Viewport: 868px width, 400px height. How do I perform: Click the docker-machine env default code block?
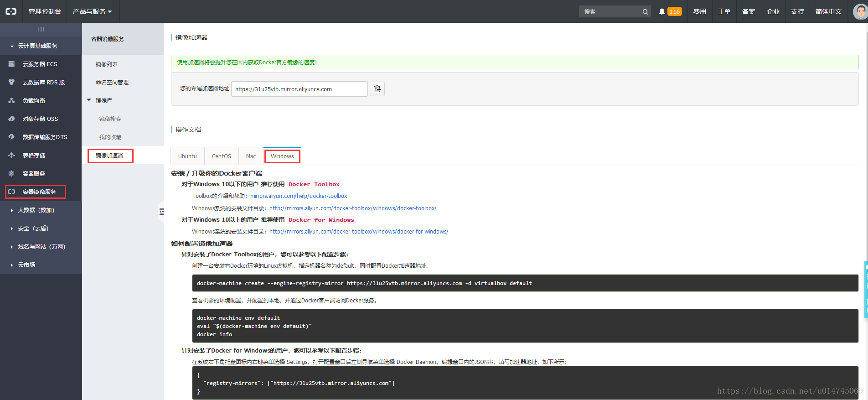(x=525, y=326)
